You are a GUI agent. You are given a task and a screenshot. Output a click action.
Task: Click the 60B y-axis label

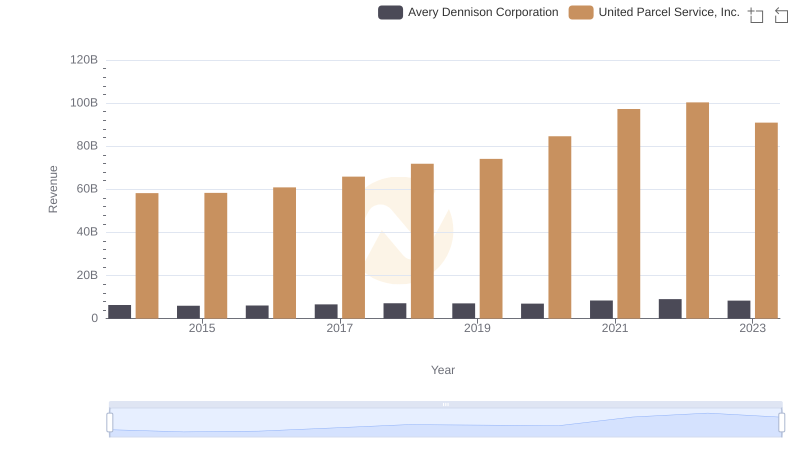pyautogui.click(x=87, y=189)
